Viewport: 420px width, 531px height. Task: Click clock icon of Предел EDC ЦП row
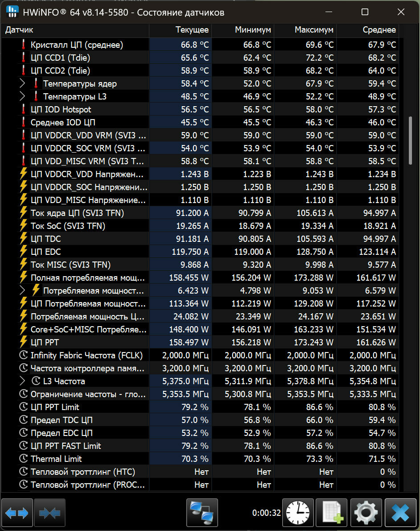pyautogui.click(x=23, y=433)
